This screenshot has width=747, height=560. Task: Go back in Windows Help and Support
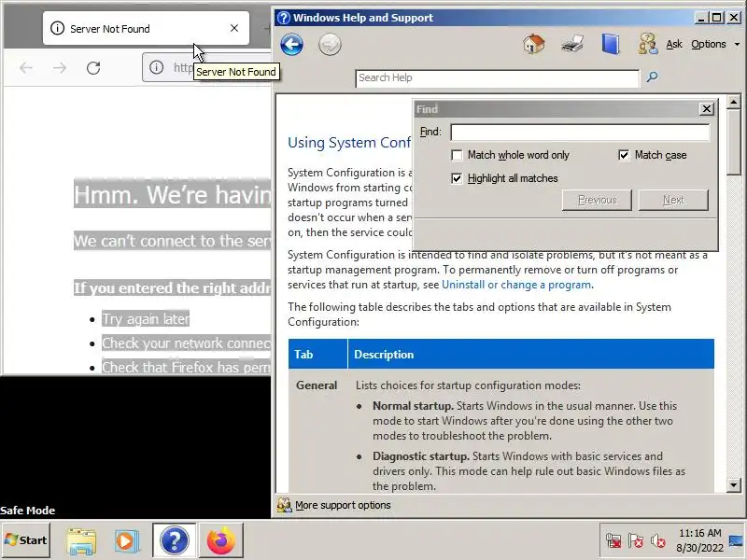click(x=291, y=45)
